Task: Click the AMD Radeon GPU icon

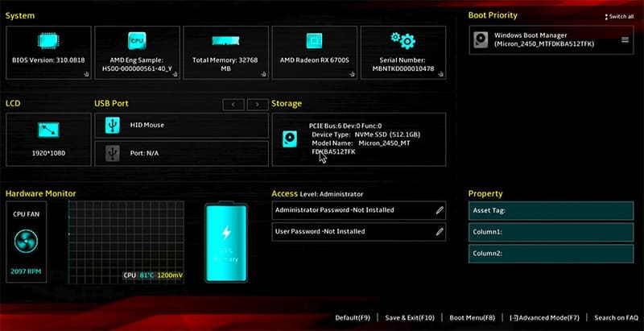Action: click(314, 40)
